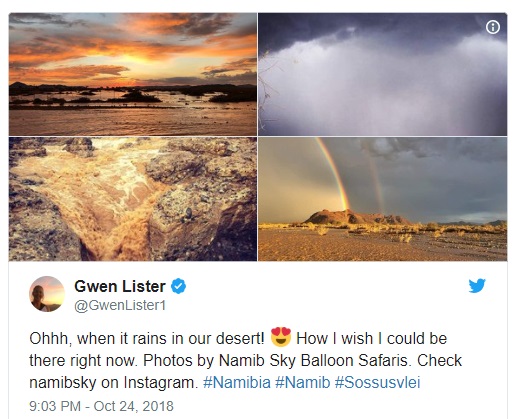Click the word 'Instagram' in the tweet
The image size is (522, 419).
point(159,383)
